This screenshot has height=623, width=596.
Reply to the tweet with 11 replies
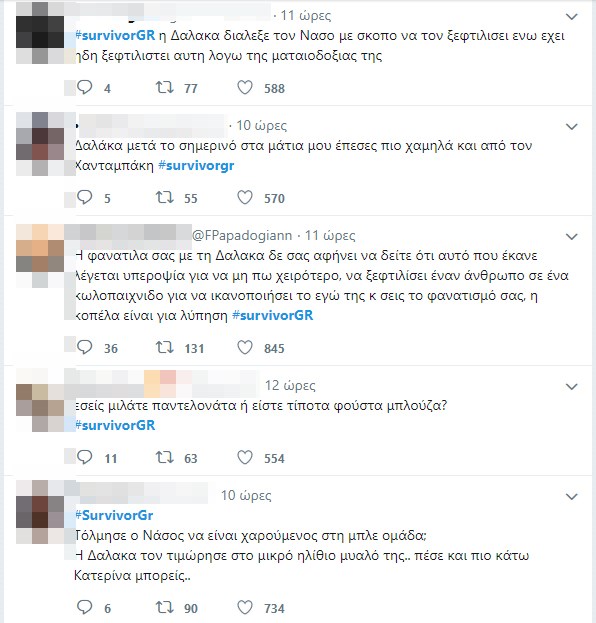[x=85, y=458]
